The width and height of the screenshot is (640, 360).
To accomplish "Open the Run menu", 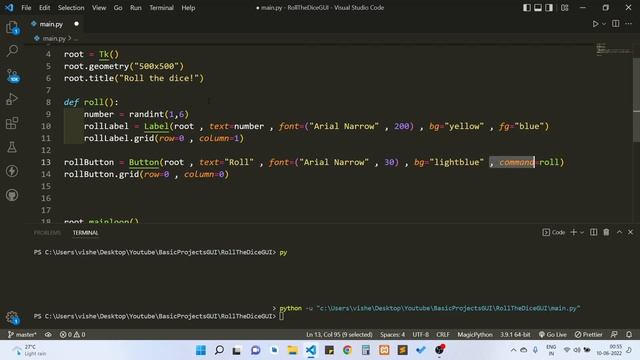I will pyautogui.click(x=136, y=8).
